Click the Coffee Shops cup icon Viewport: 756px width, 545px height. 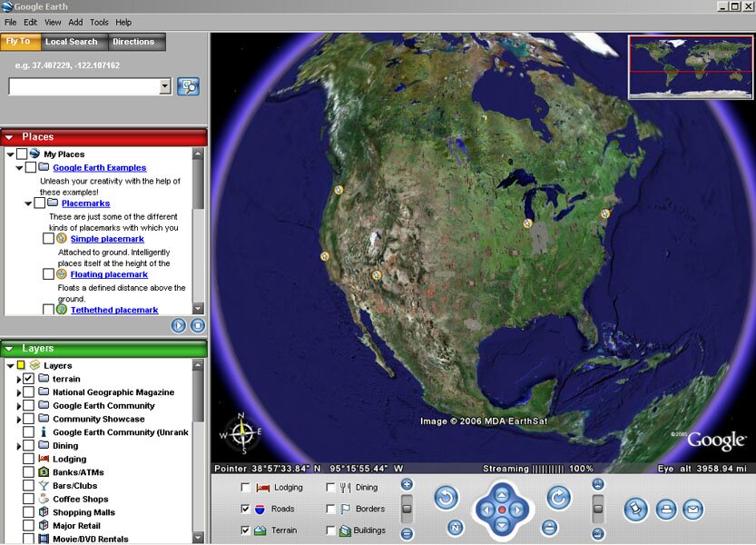coord(44,499)
